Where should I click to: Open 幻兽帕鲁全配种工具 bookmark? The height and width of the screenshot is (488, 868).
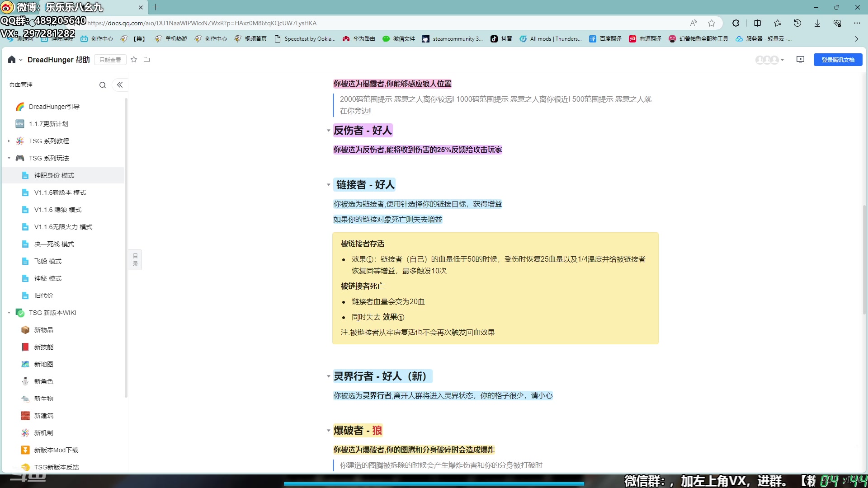click(x=698, y=39)
